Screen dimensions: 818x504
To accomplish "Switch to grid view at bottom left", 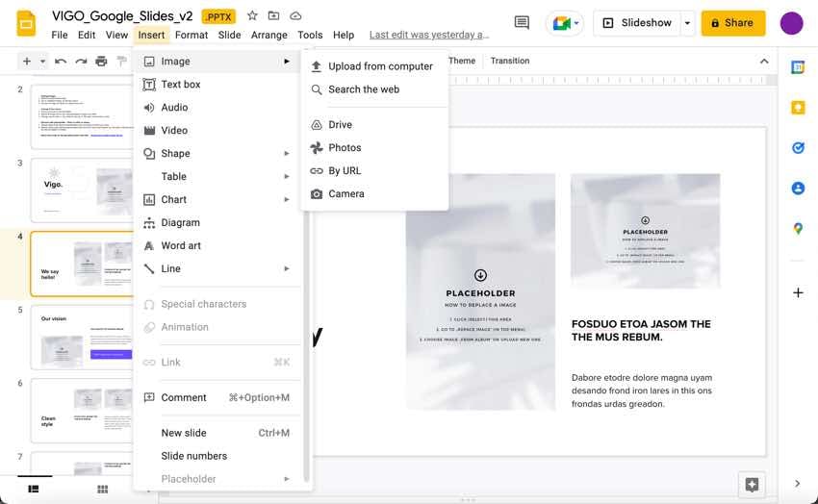I will [x=102, y=490].
